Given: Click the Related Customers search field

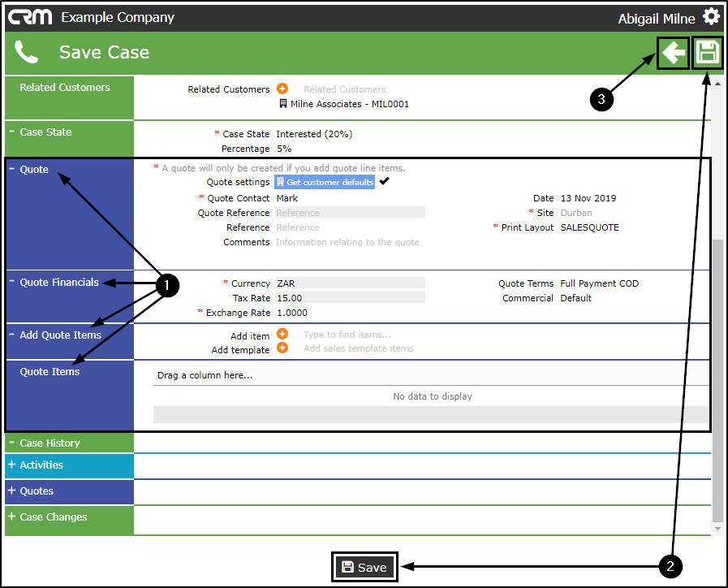Looking at the screenshot, I should click(x=344, y=89).
